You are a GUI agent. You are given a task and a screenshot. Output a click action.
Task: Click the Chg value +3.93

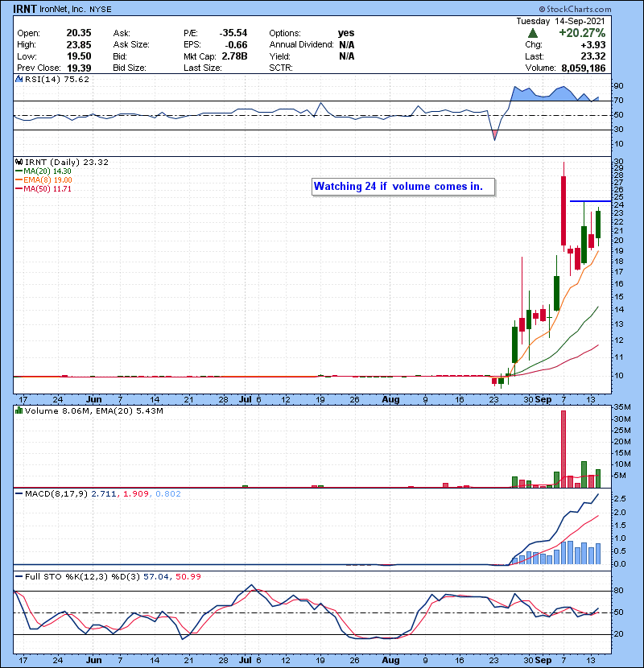594,45
